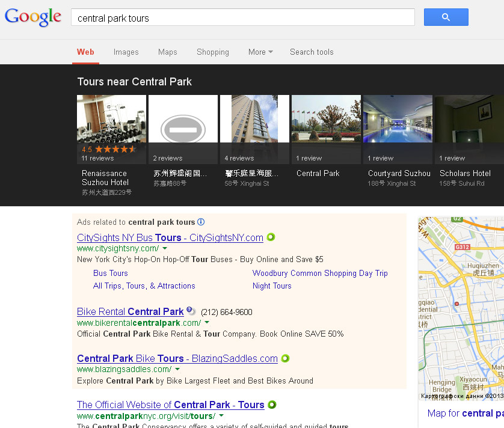Click 188号 Xinghai St address text
Viewport: 504px width, 428px height.
tap(392, 183)
